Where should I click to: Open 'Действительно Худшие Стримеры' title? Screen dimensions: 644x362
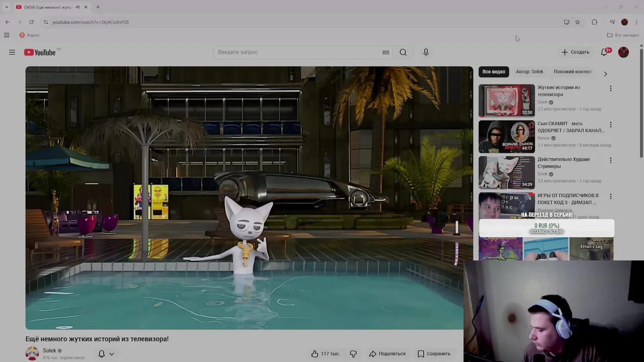(563, 163)
